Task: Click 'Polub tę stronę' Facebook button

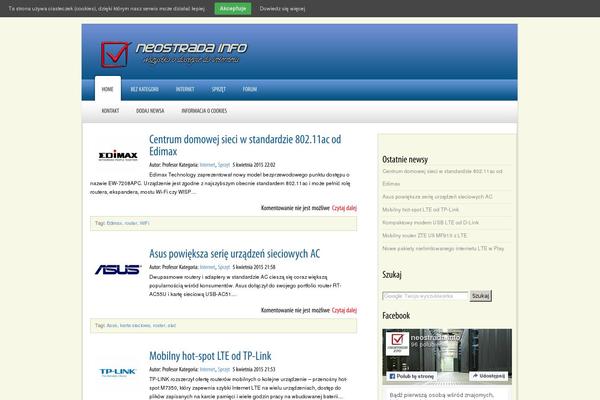Action: click(411, 376)
